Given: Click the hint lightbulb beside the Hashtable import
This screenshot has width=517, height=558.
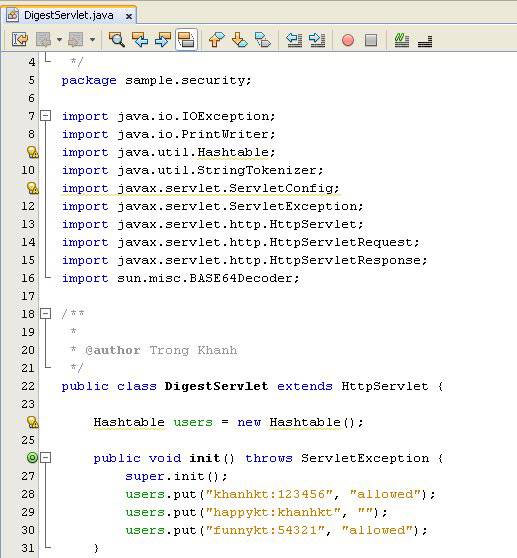Looking at the screenshot, I should (33, 152).
